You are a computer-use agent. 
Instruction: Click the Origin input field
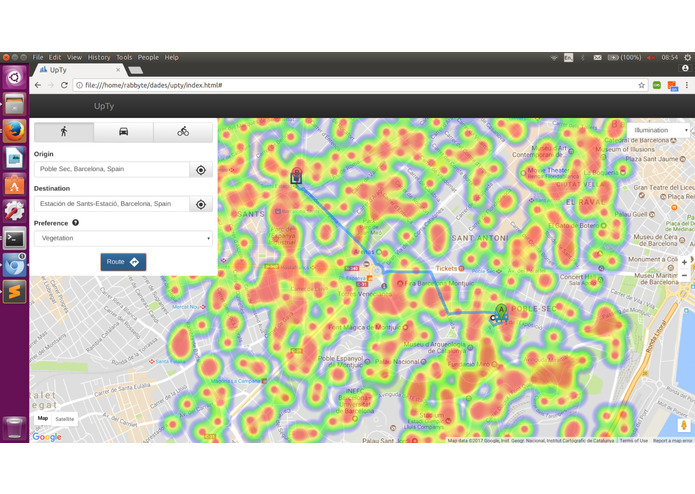[112, 169]
